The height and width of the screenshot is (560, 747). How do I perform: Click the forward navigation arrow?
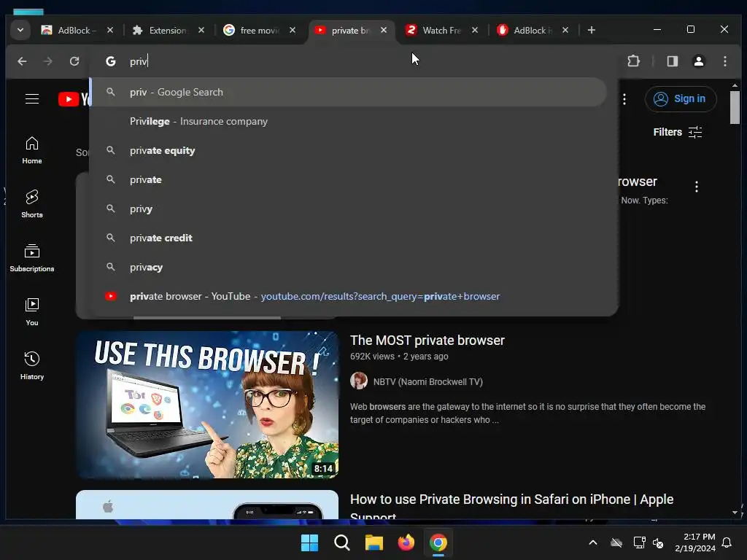pos(47,61)
